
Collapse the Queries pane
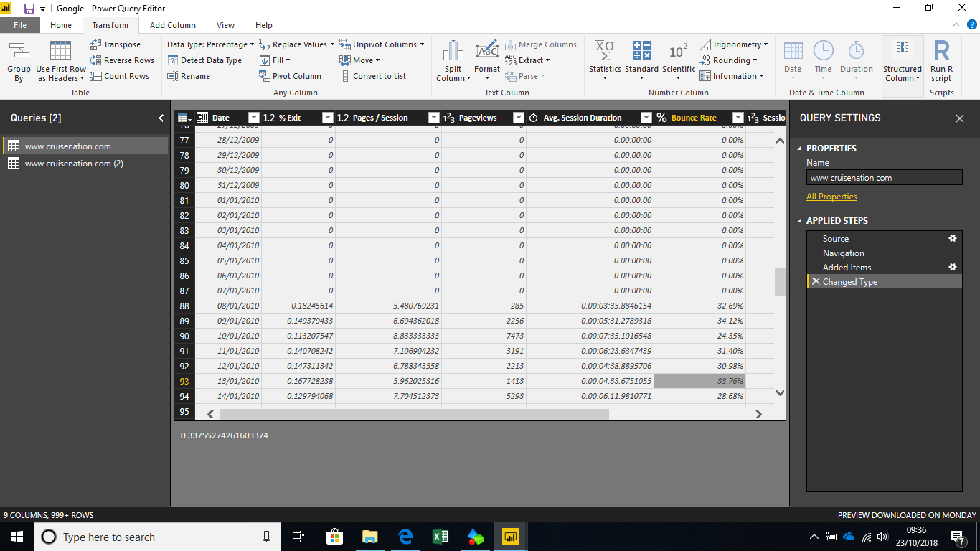point(161,118)
